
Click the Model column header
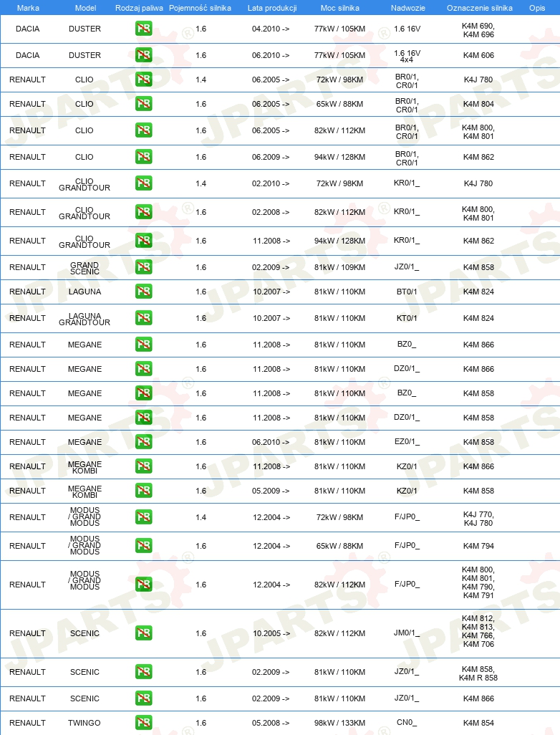point(86,8)
